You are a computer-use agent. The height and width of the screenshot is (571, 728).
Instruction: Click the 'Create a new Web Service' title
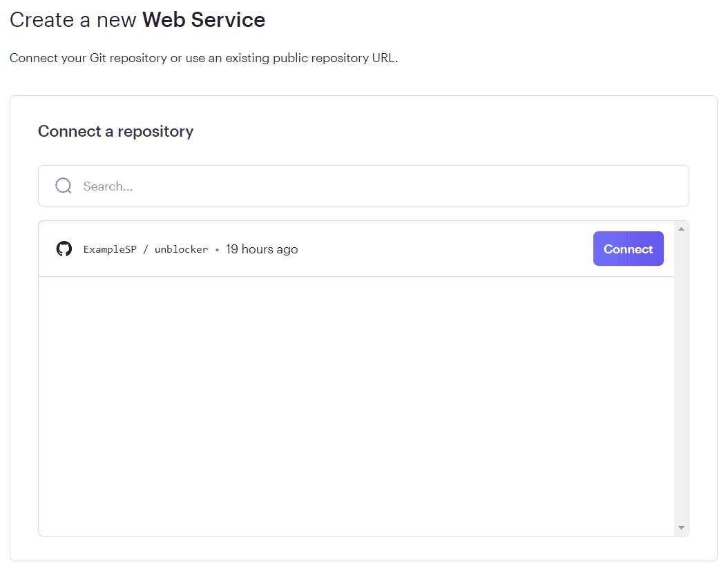click(x=137, y=20)
